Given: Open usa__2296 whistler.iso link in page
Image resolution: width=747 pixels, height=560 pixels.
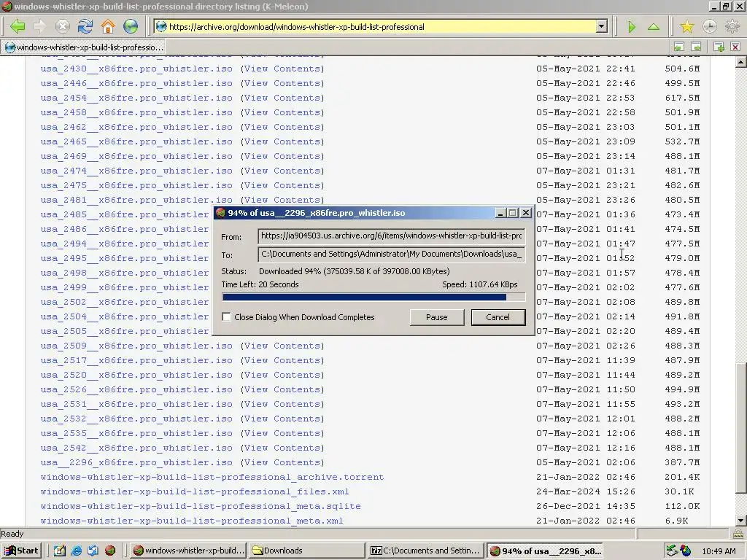Looking at the screenshot, I should [x=136, y=462].
